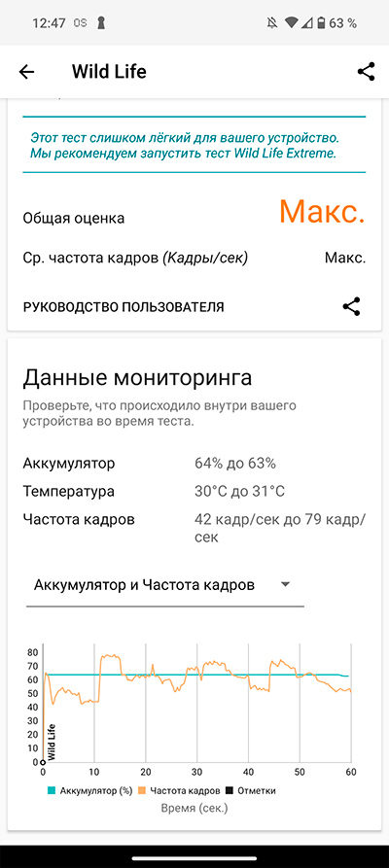Tap the Wild Life page title
Screen dimensions: 389x868
tap(109, 71)
